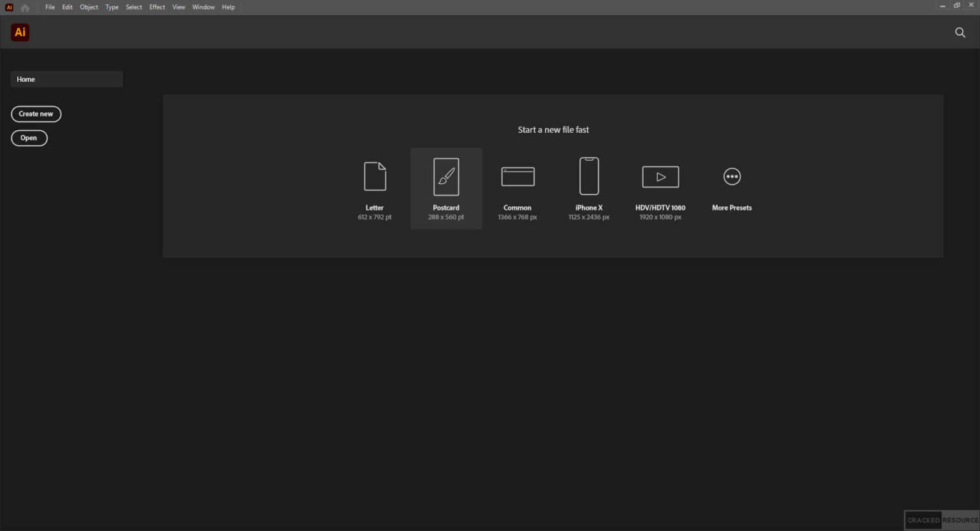
Task: Click the large Illustrator Ai logo
Action: [x=20, y=32]
